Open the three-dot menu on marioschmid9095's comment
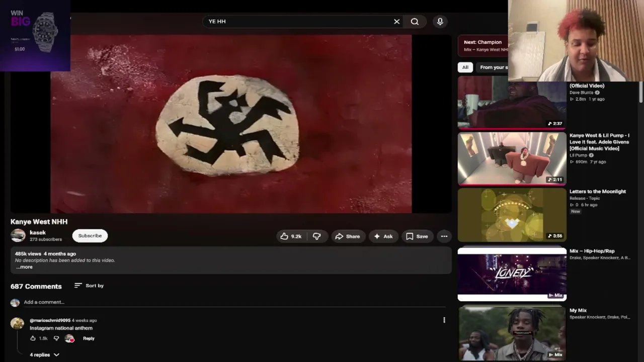Viewport: 644px width, 362px height. point(444,320)
